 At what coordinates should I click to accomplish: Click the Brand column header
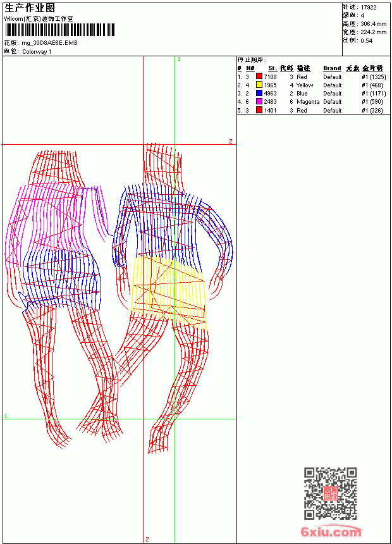click(332, 68)
